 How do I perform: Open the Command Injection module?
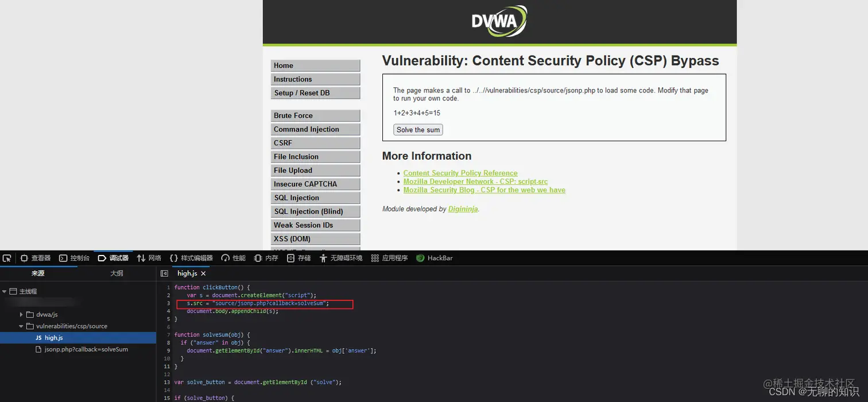316,129
